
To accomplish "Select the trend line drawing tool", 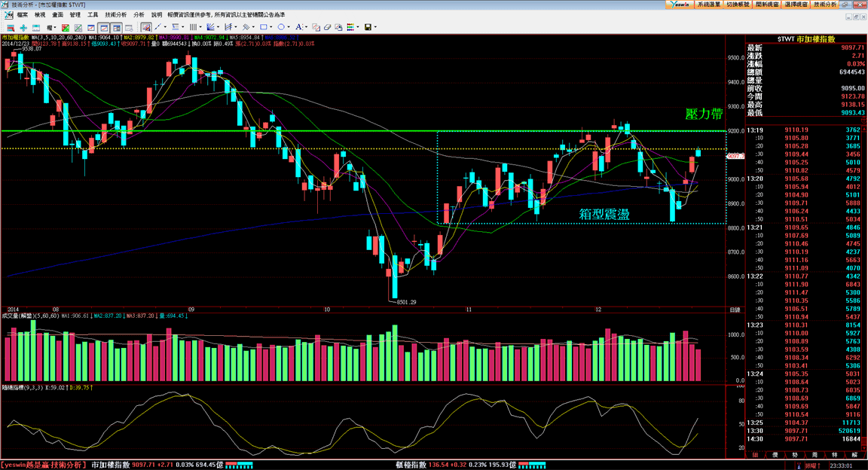I will [x=157, y=26].
